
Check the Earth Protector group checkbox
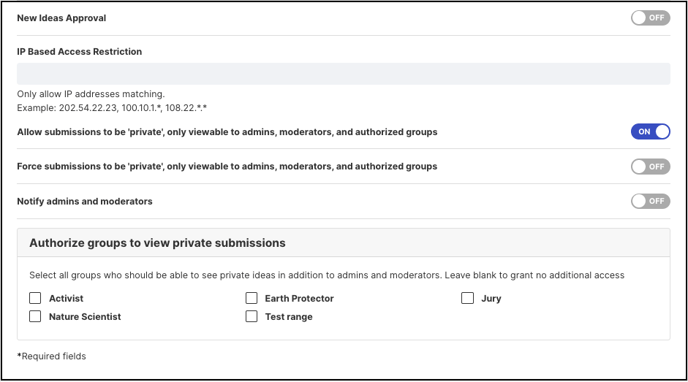coord(251,298)
